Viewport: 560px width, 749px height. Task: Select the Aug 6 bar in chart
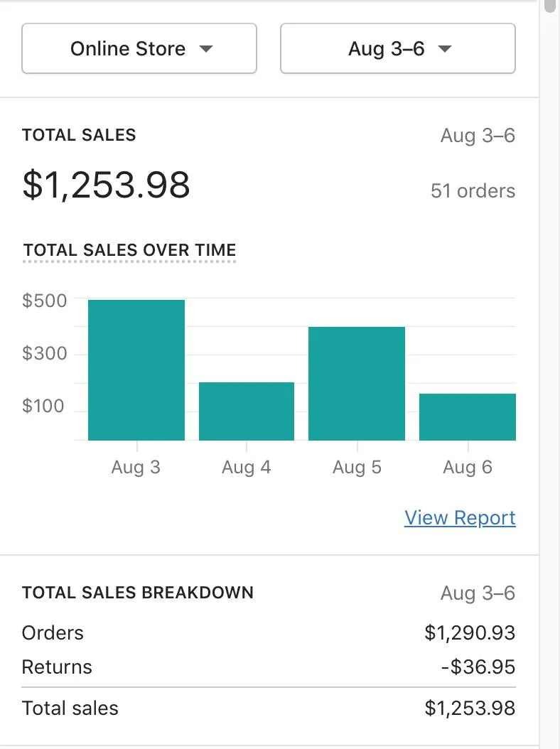point(467,417)
